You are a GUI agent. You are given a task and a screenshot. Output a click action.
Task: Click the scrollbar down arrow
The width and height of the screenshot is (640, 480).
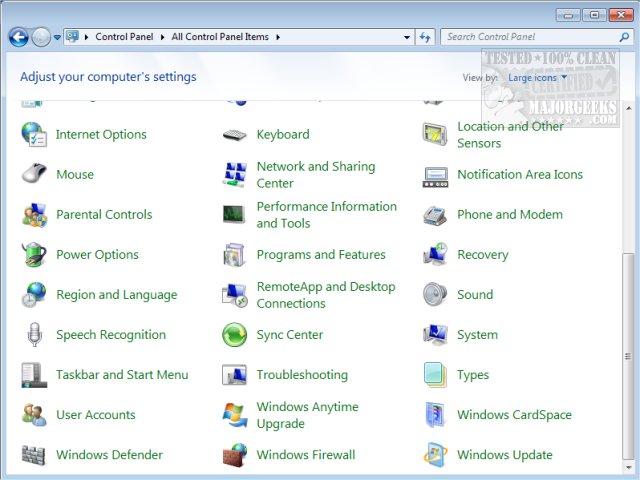[628, 467]
